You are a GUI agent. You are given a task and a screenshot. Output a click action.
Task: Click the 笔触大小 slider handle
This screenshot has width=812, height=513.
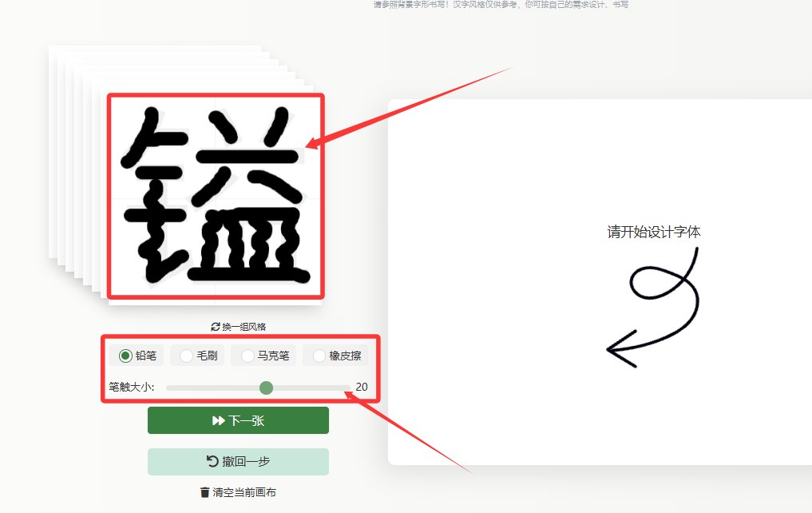(x=266, y=387)
